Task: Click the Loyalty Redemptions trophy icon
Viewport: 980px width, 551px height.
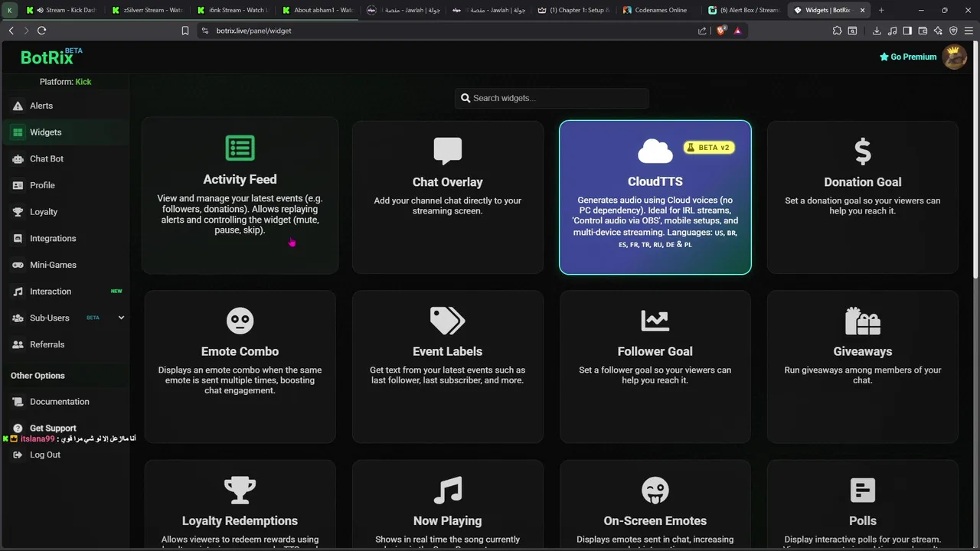Action: pyautogui.click(x=240, y=491)
